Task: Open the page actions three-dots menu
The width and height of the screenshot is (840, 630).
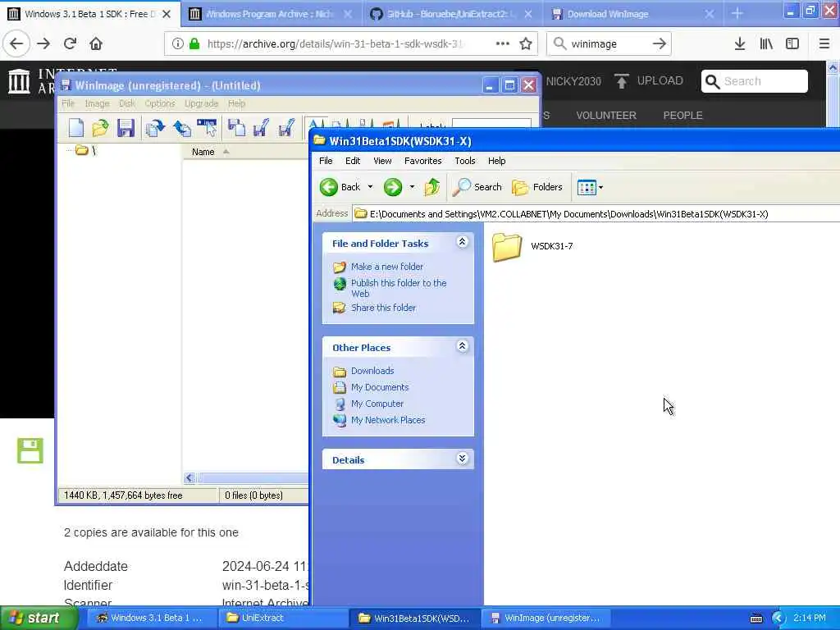Action: 502,43
